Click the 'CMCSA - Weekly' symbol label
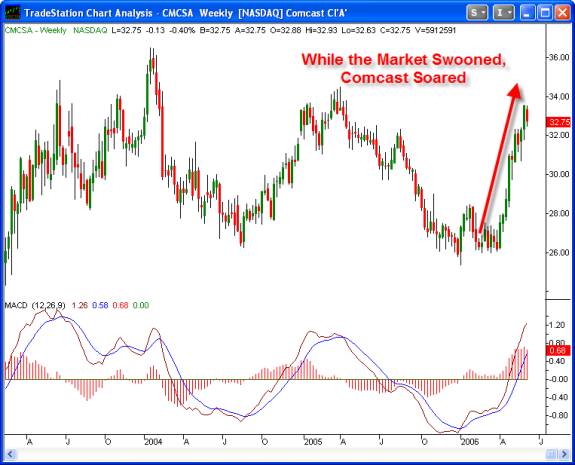The image size is (575, 465). point(36,30)
